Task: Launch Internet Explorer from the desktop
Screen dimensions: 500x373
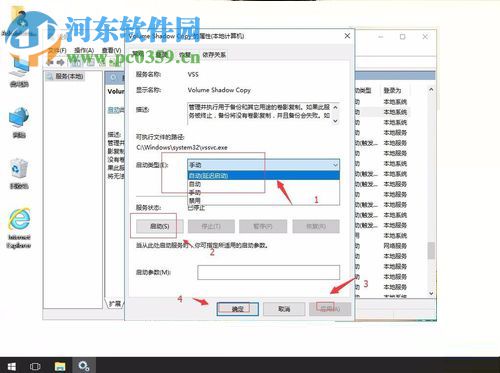Action: point(19,228)
